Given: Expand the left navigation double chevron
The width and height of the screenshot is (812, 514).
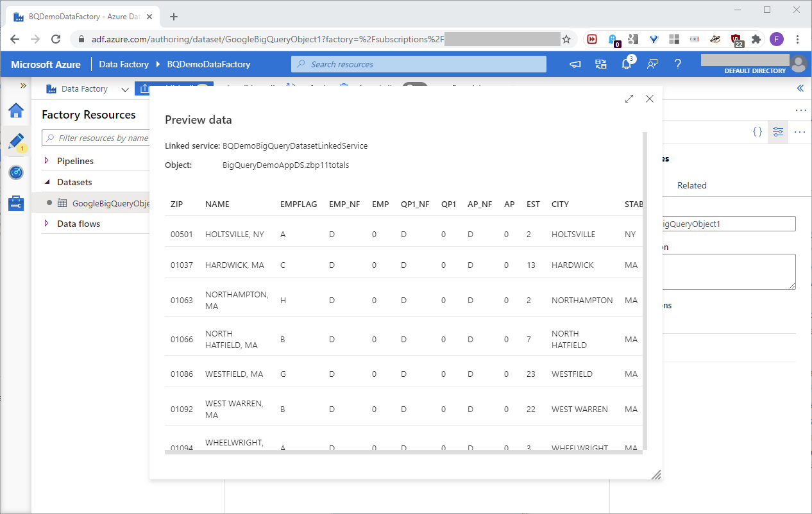Looking at the screenshot, I should (23, 85).
